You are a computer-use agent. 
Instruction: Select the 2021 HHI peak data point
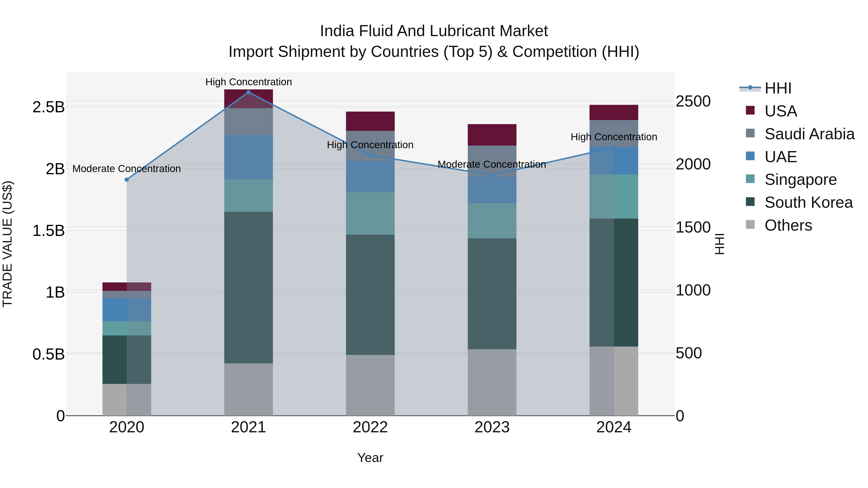click(x=249, y=92)
